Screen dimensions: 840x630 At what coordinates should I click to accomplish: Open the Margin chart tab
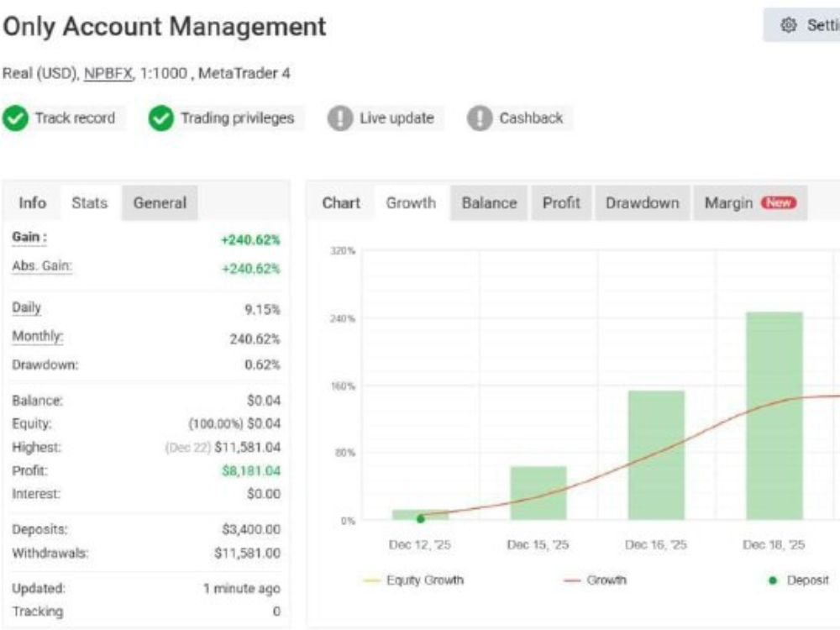coord(750,203)
